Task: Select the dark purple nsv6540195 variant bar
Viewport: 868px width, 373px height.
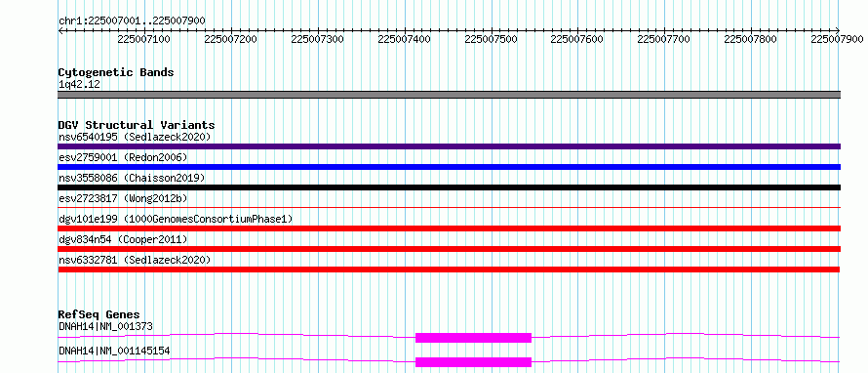Action: click(x=450, y=146)
